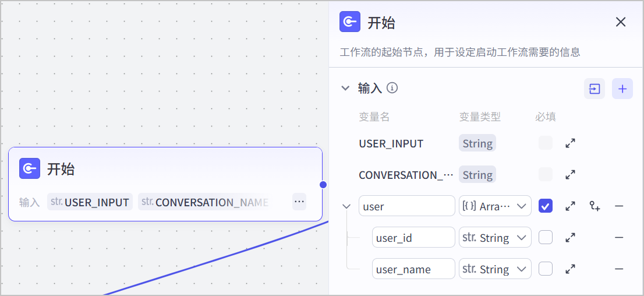Uncheck the required checkbox for user

tap(546, 206)
